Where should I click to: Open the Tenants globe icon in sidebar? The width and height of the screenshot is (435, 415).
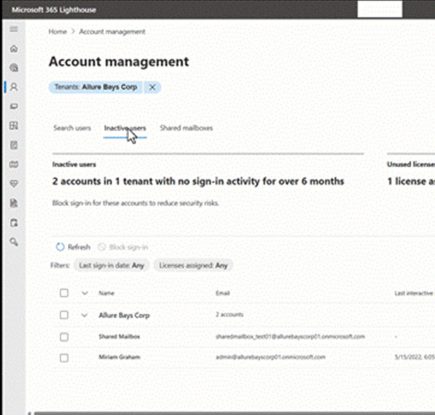tap(14, 68)
